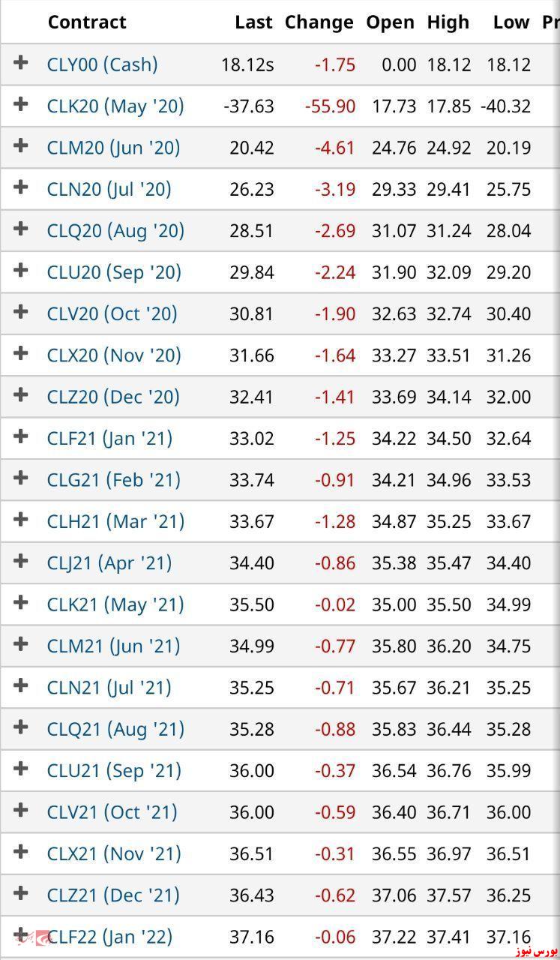Expand the CLY00 (Cash) row plus icon
The width and height of the screenshot is (560, 960).
pyautogui.click(x=21, y=63)
